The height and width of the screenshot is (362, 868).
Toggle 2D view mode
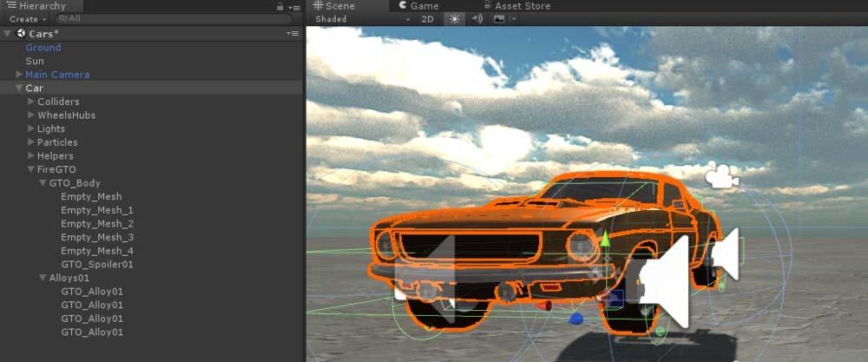coord(427,19)
